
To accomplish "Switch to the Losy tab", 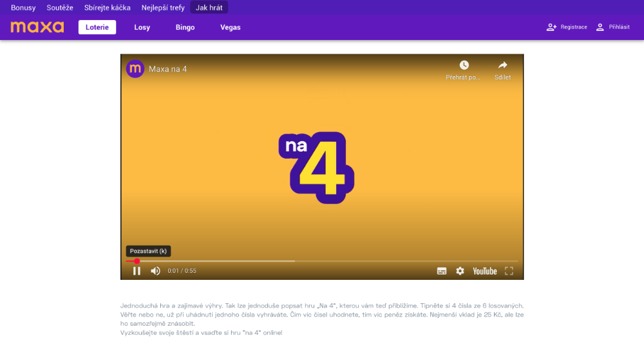I will [142, 27].
